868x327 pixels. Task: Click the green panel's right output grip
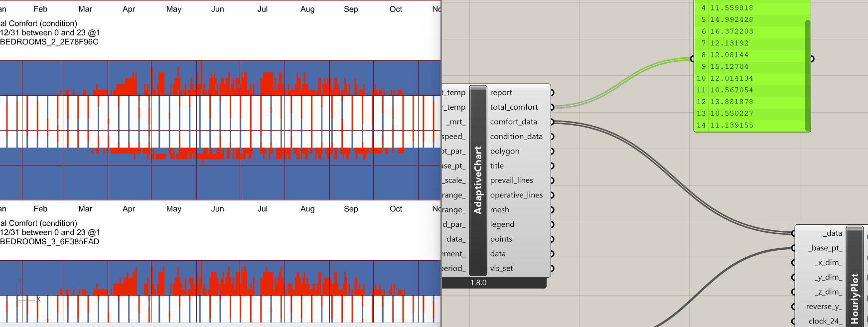pos(812,59)
